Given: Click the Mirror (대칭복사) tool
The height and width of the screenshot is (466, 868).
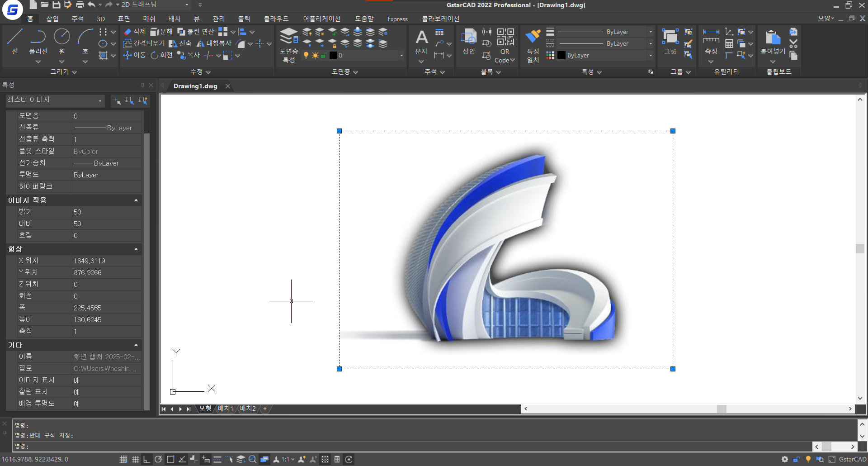Looking at the screenshot, I should [213, 43].
